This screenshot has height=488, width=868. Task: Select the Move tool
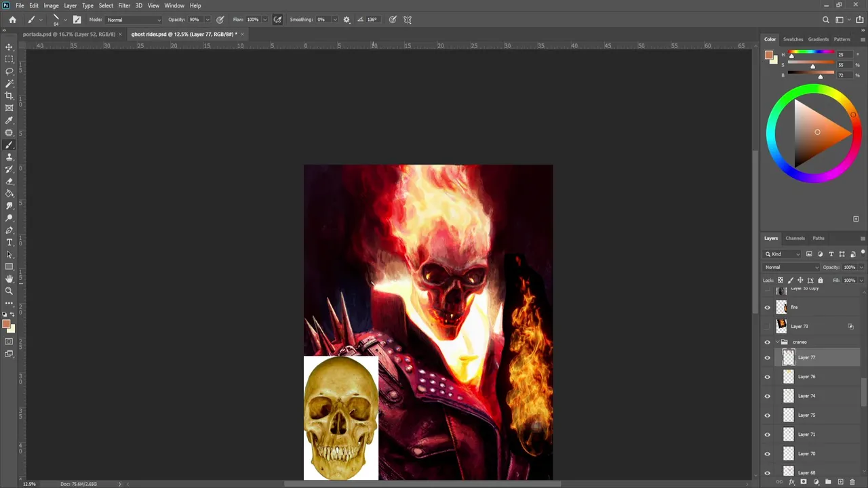click(x=9, y=47)
